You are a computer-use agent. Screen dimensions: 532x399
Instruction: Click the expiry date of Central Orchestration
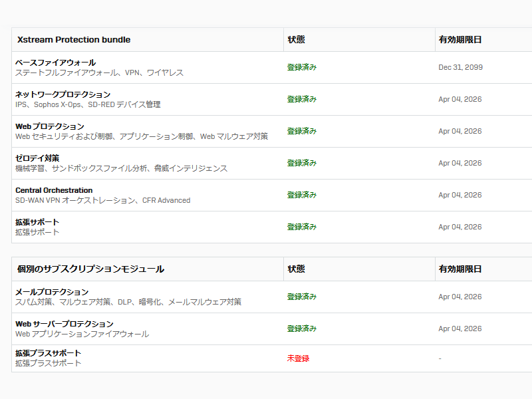click(x=460, y=195)
